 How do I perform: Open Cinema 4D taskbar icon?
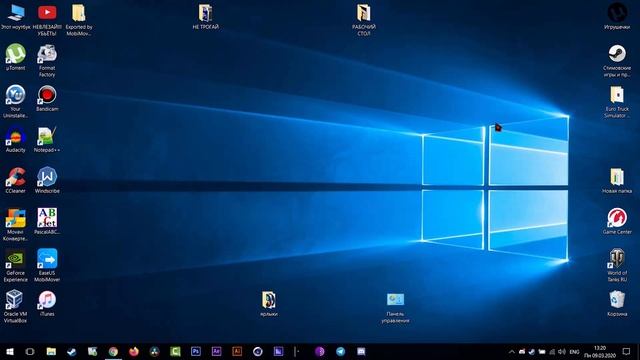(258, 351)
